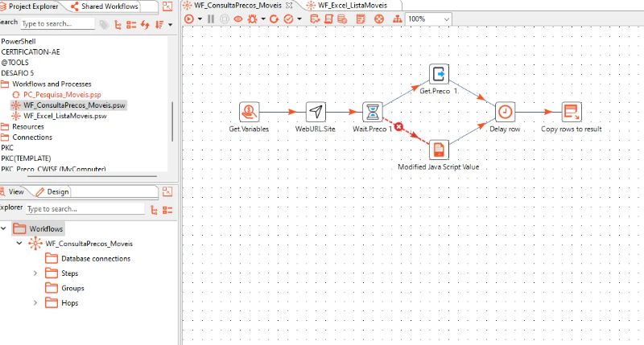Open the Project Explorer view menu arrow
This screenshot has width=644, height=345.
(170, 25)
